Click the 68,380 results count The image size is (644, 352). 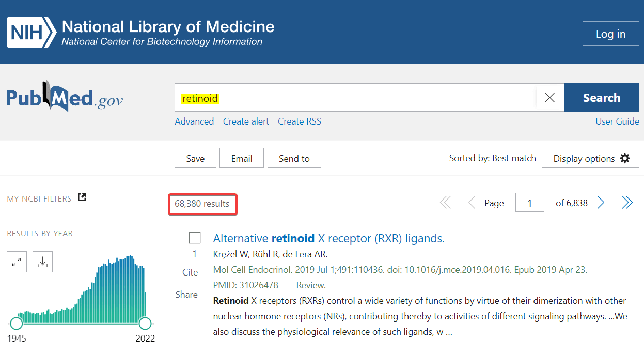[202, 204]
